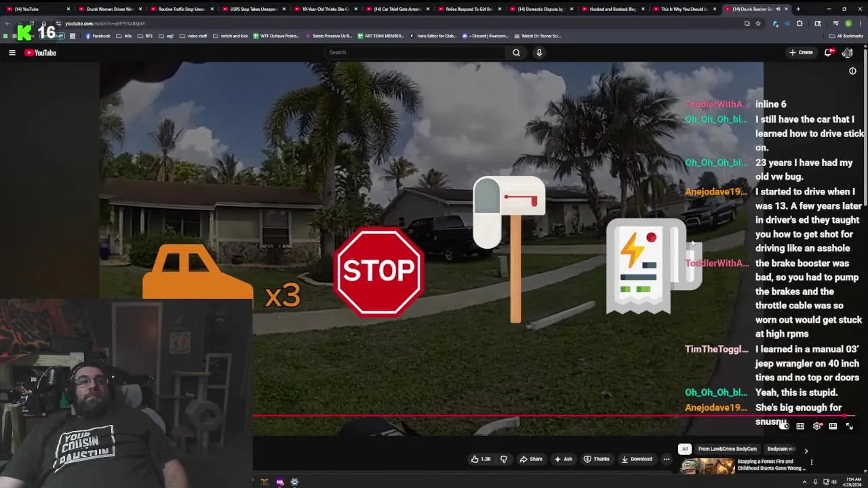
Task: Switch to the Hooked and Booked tab
Action: [x=612, y=9]
